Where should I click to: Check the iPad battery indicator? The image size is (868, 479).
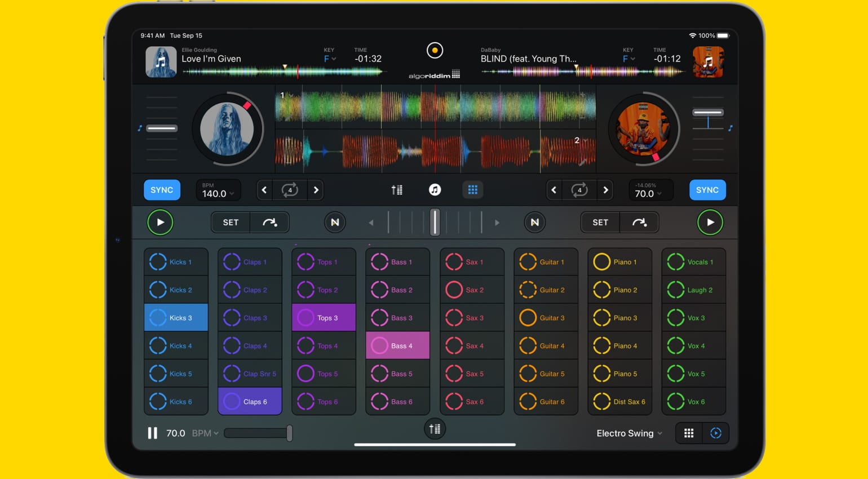(723, 36)
